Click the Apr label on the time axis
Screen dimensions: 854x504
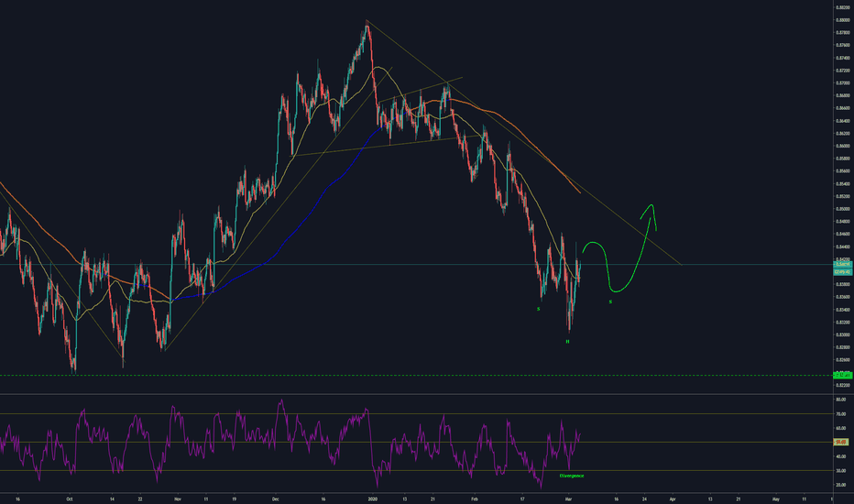click(673, 499)
